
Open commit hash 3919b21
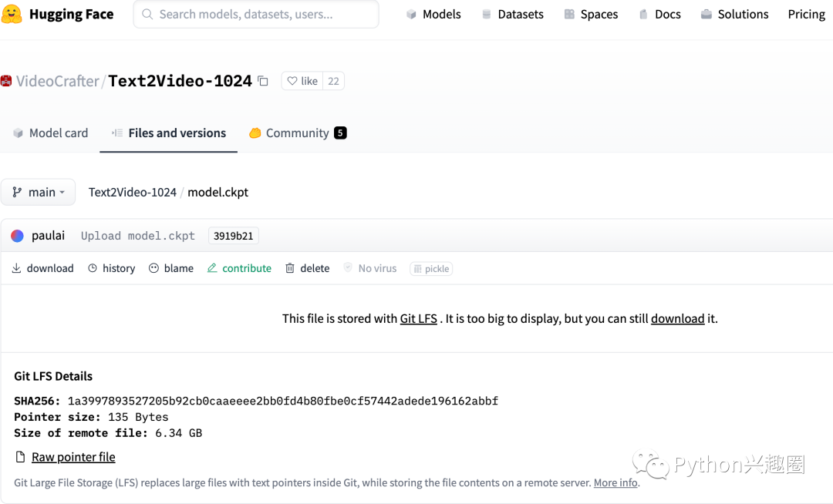click(x=233, y=236)
